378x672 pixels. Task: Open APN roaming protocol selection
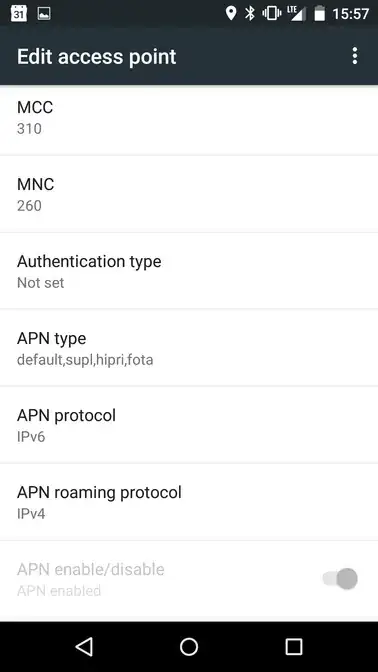[189, 502]
